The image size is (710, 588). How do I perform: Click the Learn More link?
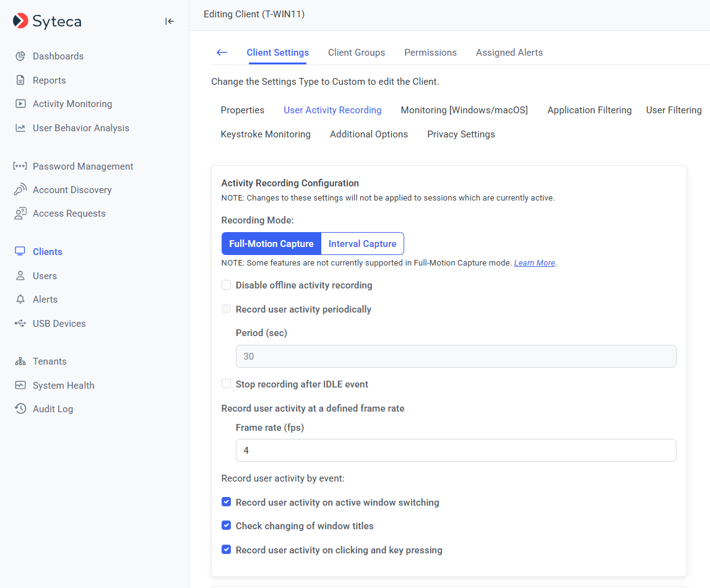[534, 263]
